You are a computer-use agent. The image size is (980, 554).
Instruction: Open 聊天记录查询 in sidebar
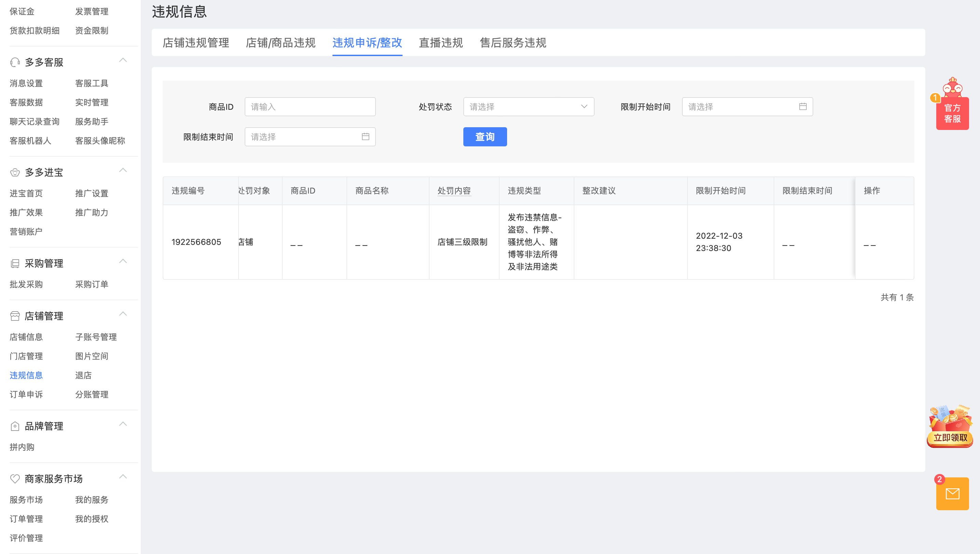click(35, 121)
